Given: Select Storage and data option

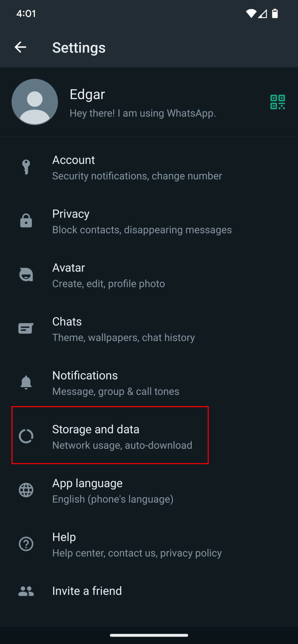Looking at the screenshot, I should (x=122, y=437).
